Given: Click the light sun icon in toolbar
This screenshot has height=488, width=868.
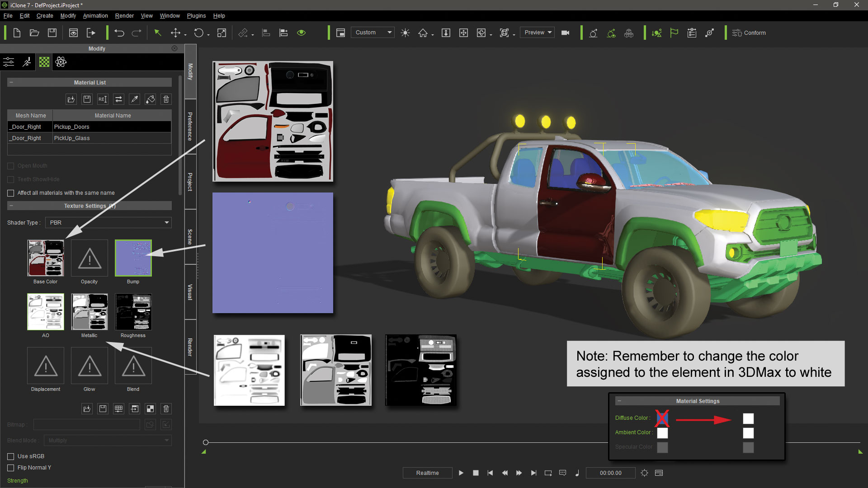Looking at the screenshot, I should point(406,33).
